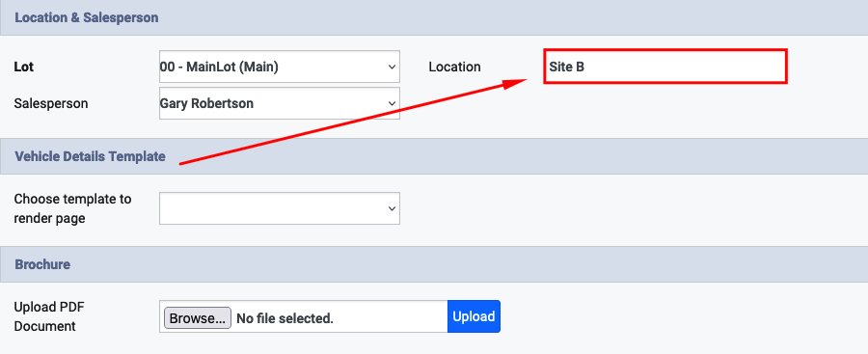Focus the Location field containing Site B
This screenshot has height=354, width=868.
pyautogui.click(x=665, y=67)
